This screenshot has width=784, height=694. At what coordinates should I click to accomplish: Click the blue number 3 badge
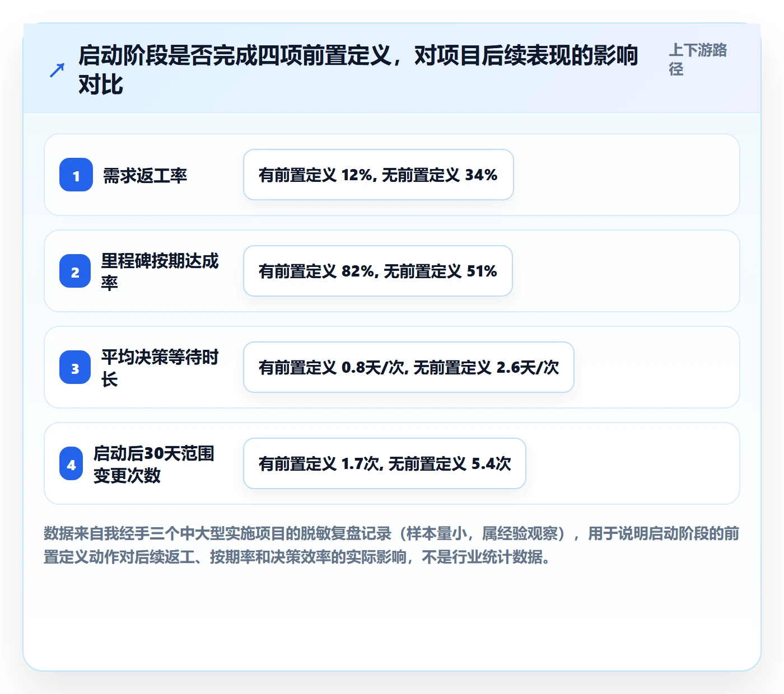point(75,367)
